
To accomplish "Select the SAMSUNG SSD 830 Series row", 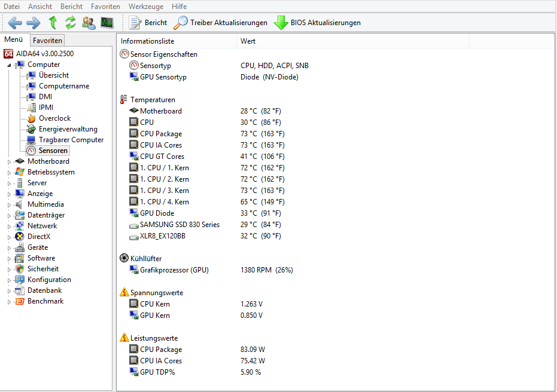I will tap(205, 225).
